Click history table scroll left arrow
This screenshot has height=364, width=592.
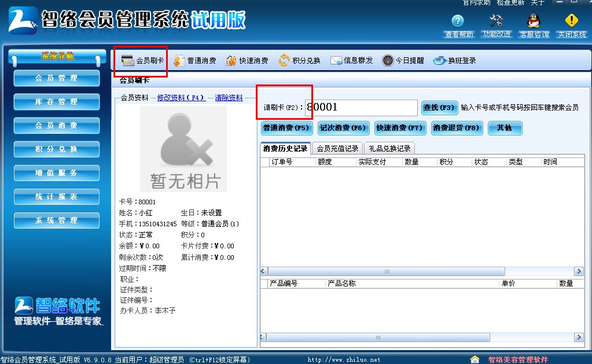click(264, 271)
